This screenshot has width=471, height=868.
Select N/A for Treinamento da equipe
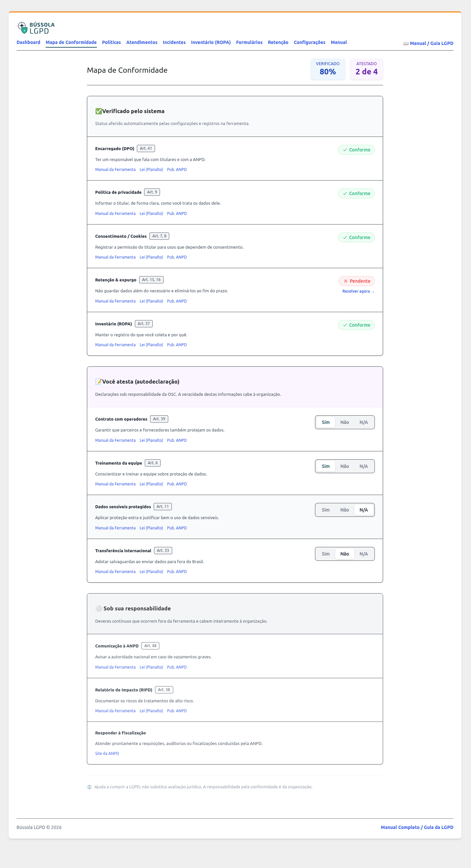364,466
